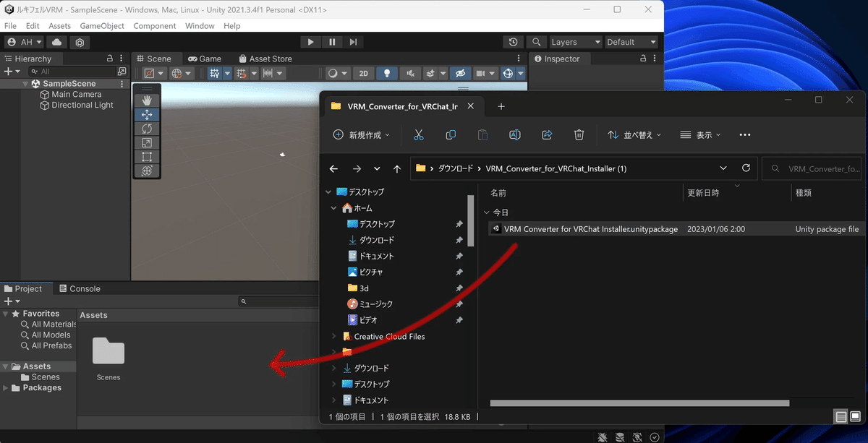Click the Unity global search magnifier icon
868x443 pixels.
pyautogui.click(x=537, y=42)
